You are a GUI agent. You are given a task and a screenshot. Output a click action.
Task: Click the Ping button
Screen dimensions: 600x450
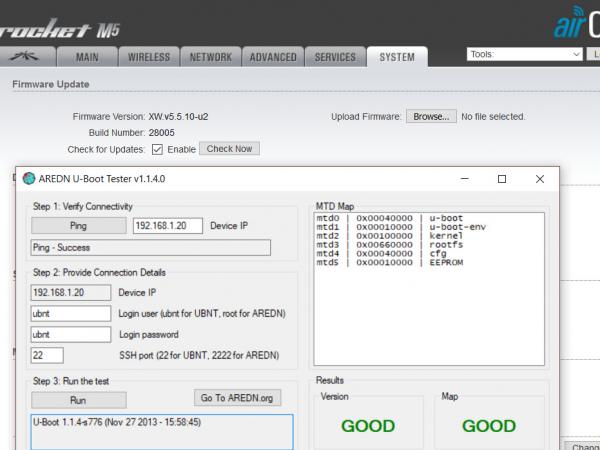[x=78, y=225]
